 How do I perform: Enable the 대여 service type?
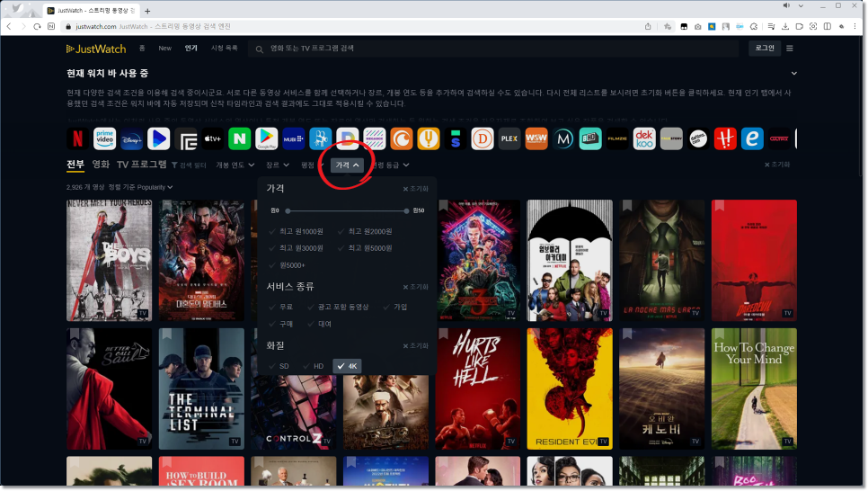[x=319, y=324]
